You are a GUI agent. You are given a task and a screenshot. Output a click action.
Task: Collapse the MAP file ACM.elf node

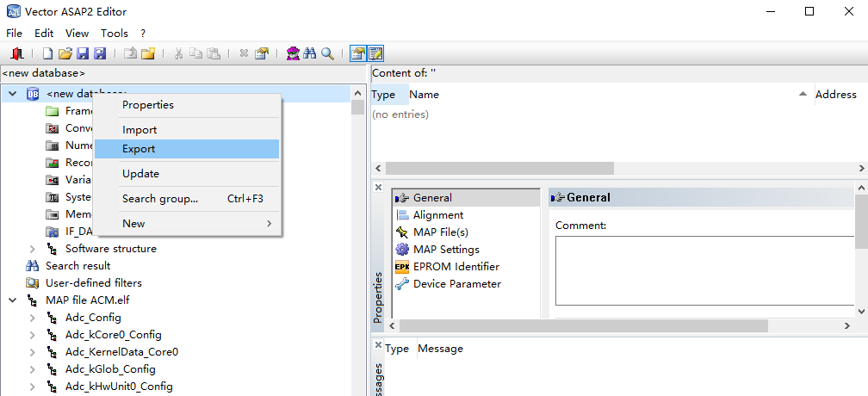[12, 300]
